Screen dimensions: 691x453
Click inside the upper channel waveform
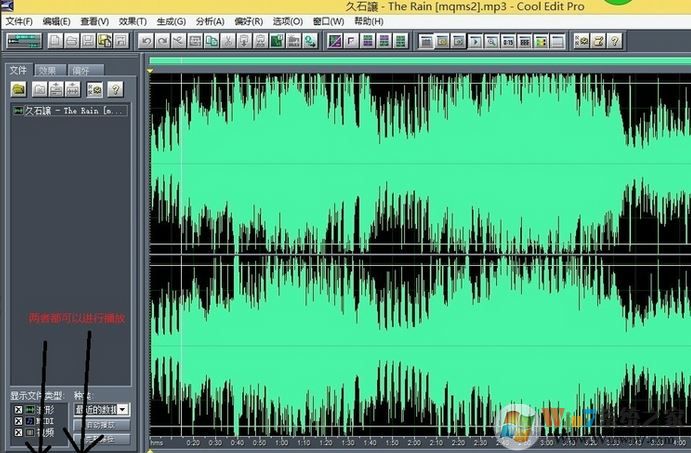[x=420, y=163]
